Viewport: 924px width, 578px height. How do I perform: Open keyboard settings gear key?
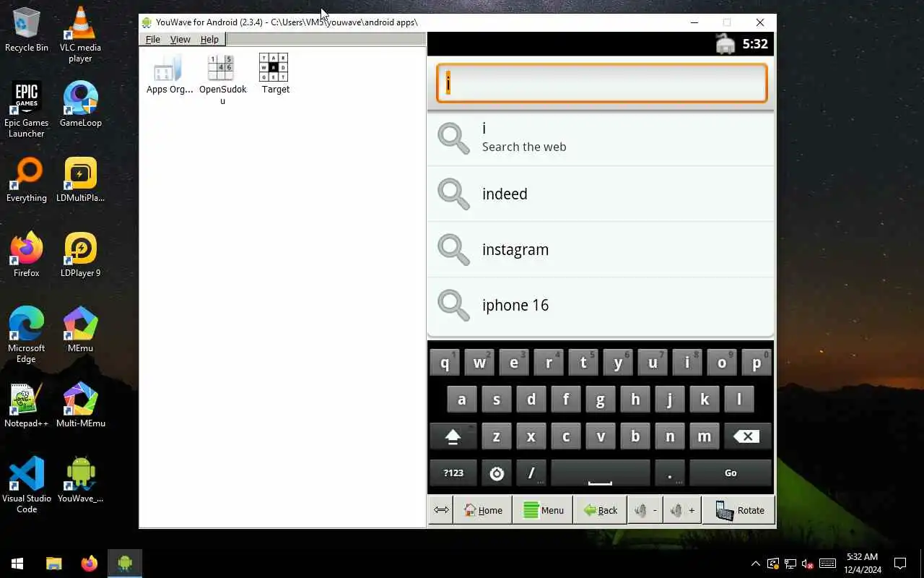pos(497,473)
